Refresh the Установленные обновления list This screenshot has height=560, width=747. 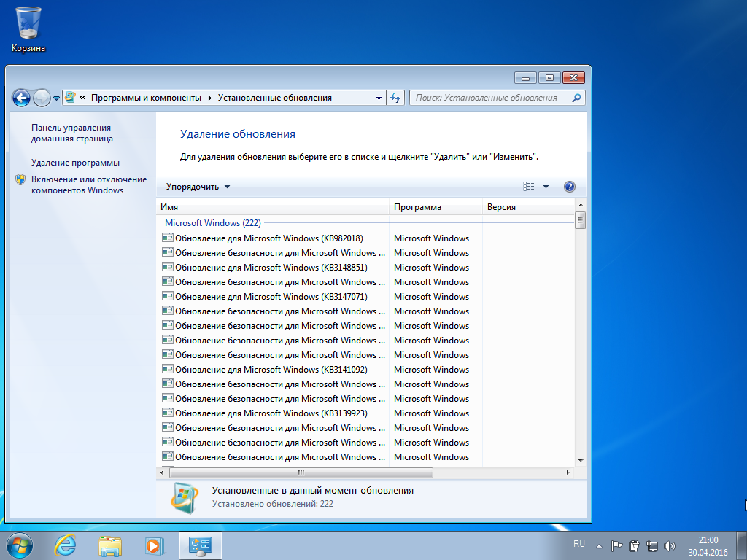[x=395, y=98]
